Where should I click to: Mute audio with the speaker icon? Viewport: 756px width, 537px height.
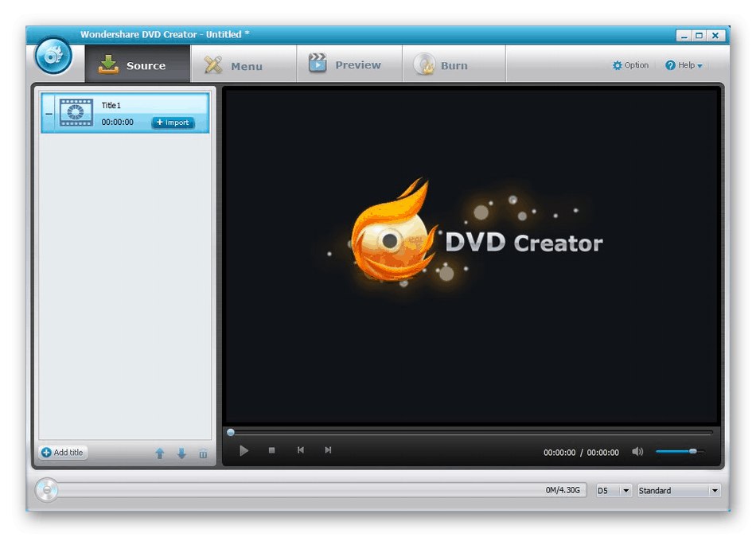[x=637, y=452]
